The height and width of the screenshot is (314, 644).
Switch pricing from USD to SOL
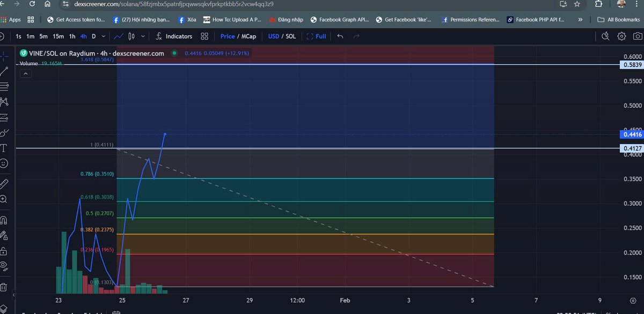coord(290,36)
